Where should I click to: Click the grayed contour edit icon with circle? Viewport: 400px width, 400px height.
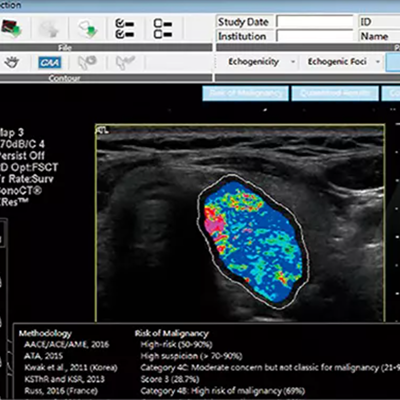click(87, 62)
